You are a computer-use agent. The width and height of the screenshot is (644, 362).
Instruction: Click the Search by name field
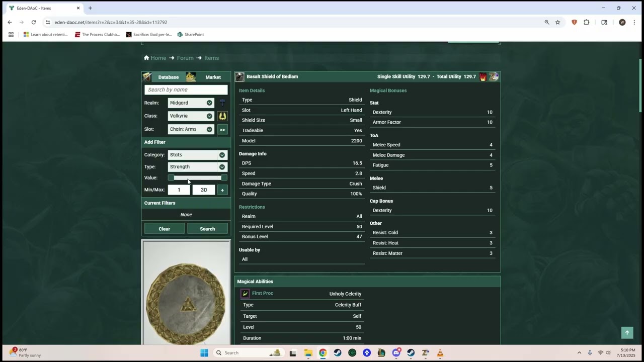[186, 89]
